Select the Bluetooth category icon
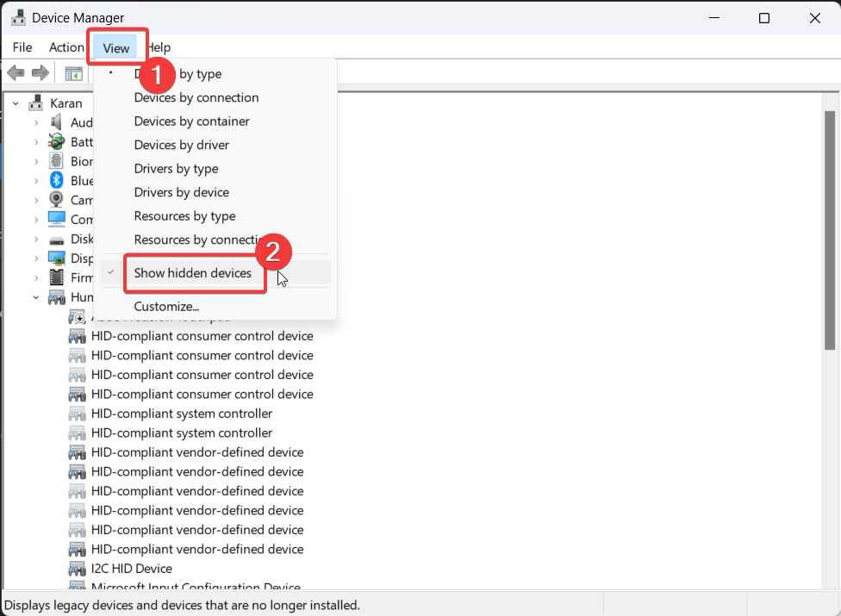 (x=57, y=180)
